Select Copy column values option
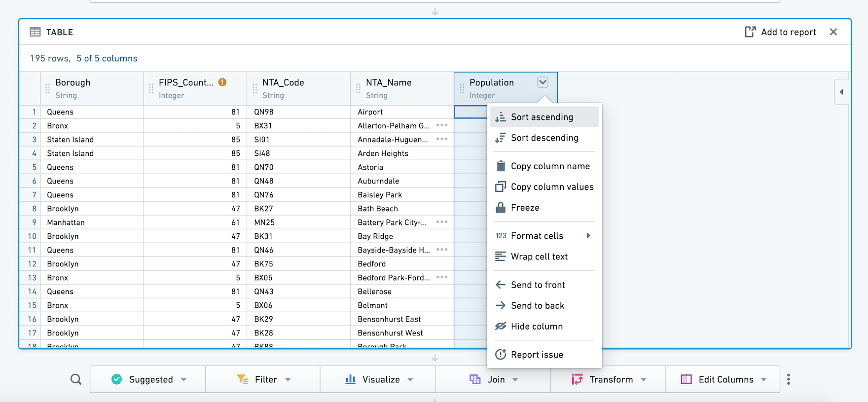This screenshot has height=402, width=868. 544,187
